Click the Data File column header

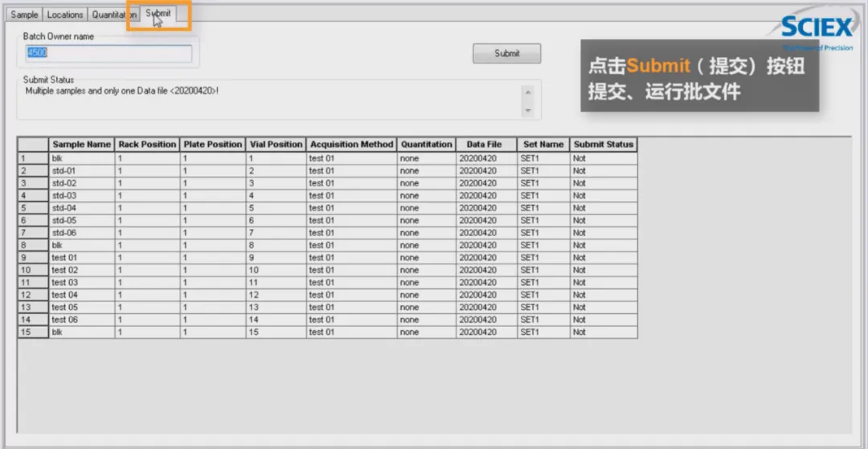[x=486, y=145]
